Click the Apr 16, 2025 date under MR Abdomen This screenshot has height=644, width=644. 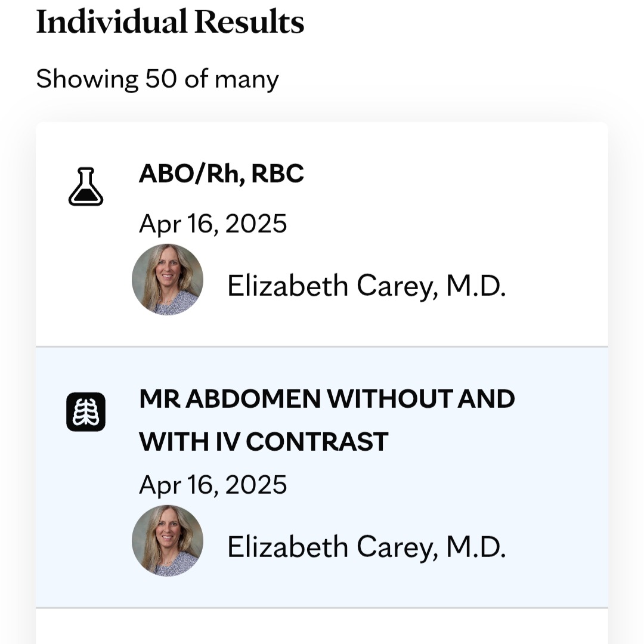pyautogui.click(x=213, y=485)
